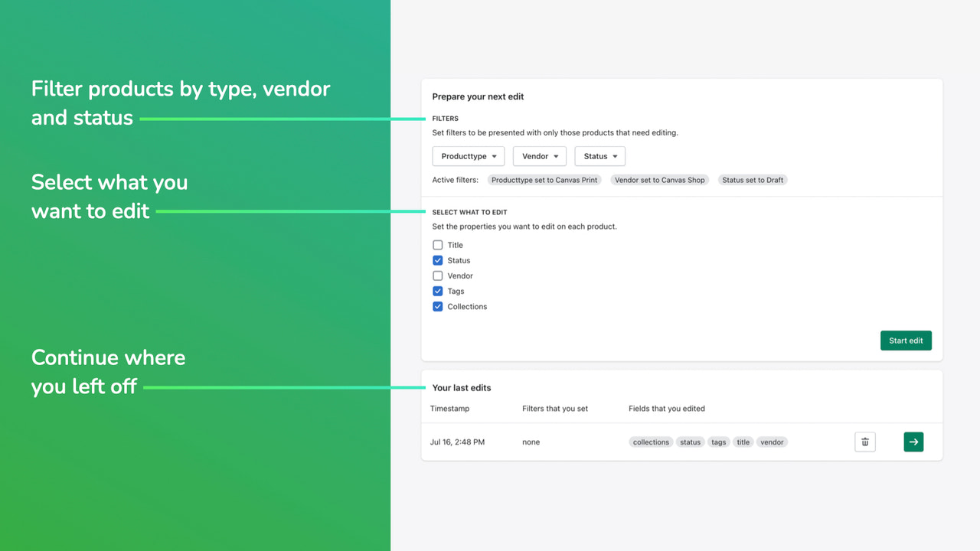Image resolution: width=980 pixels, height=551 pixels.
Task: Uncheck the Collections edit option
Action: [437, 306]
